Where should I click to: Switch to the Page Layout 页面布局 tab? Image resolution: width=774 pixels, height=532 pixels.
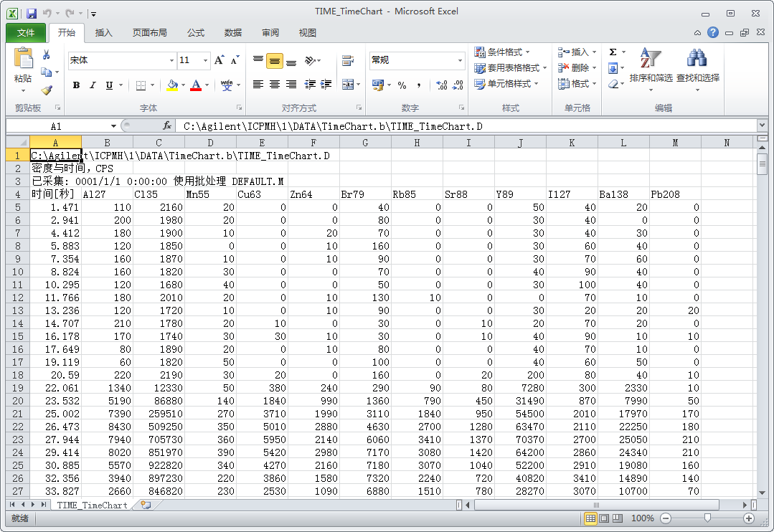[x=150, y=32]
